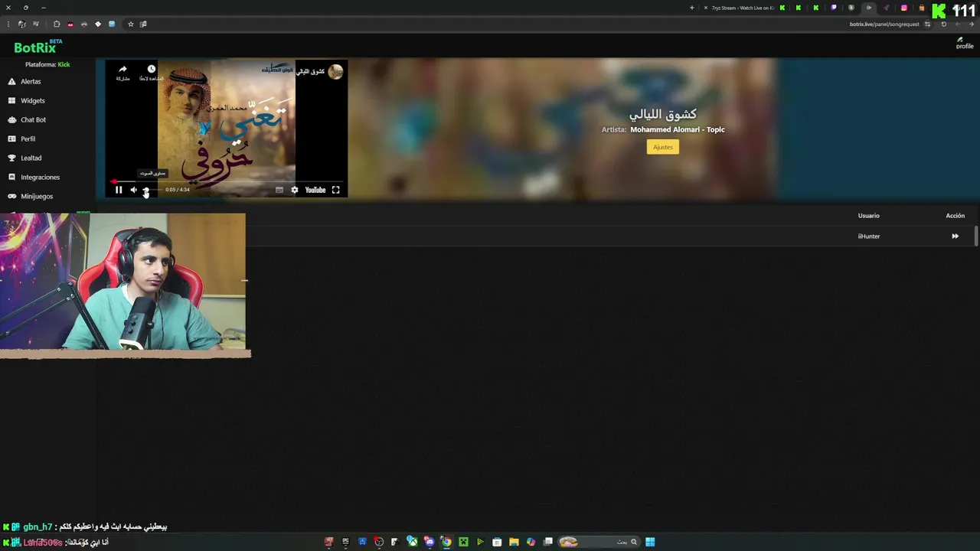The image size is (980, 551).
Task: Open Microsoft Store from the taskbar
Action: [x=497, y=542]
